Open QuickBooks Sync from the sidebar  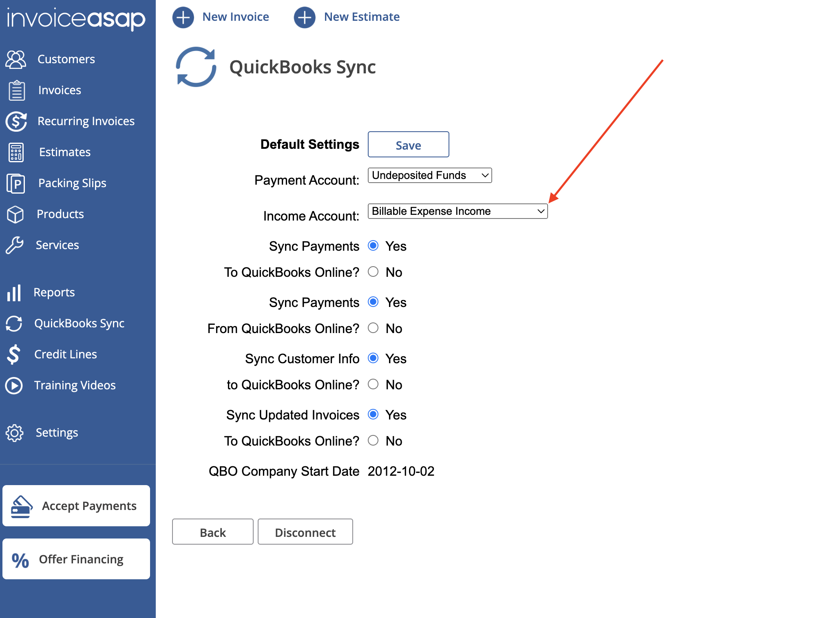pos(80,323)
